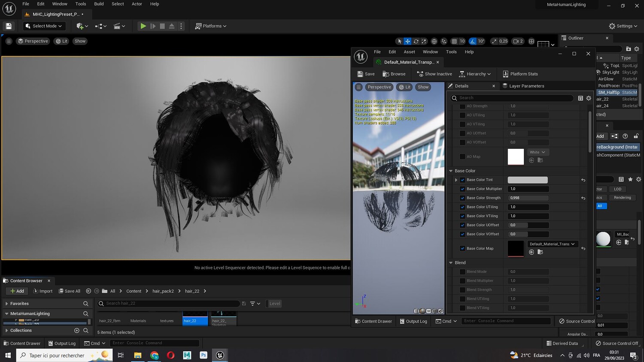Uncheck the Base Color Strength parameter

tap(462, 198)
